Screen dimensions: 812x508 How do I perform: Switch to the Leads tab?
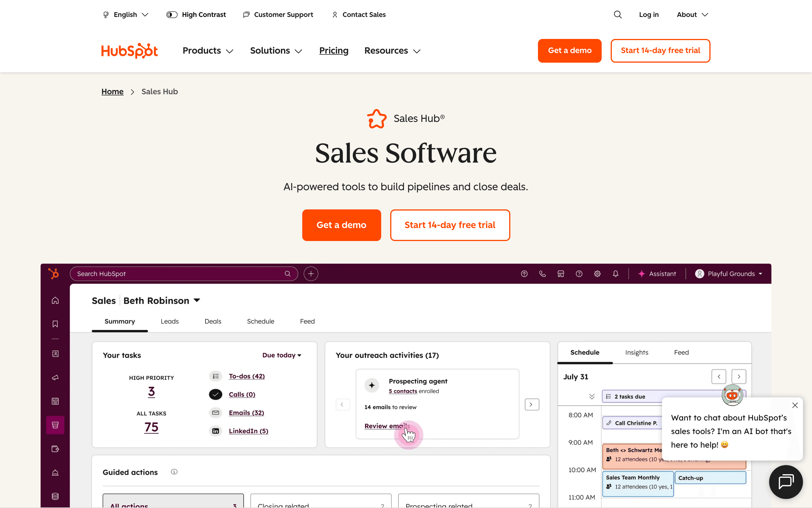coord(170,321)
